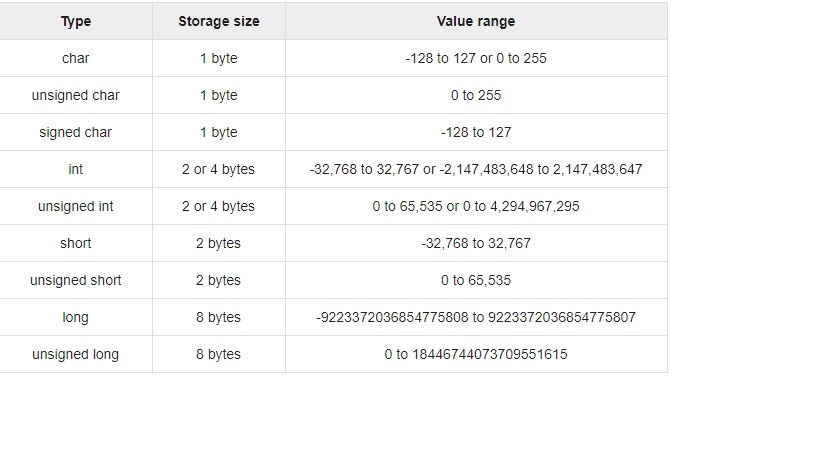Select the unsigned short type cell
The width and height of the screenshot is (819, 460).
click(76, 280)
